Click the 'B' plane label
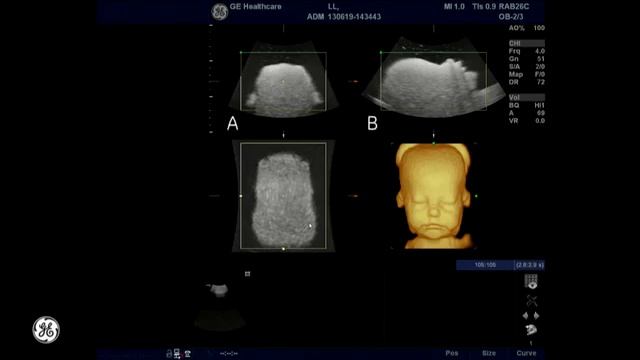 (x=372, y=123)
